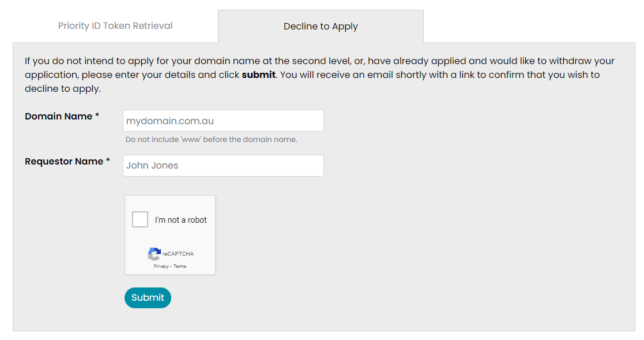644x340 pixels.
Task: Focus the Domain Name input field
Action: (223, 121)
